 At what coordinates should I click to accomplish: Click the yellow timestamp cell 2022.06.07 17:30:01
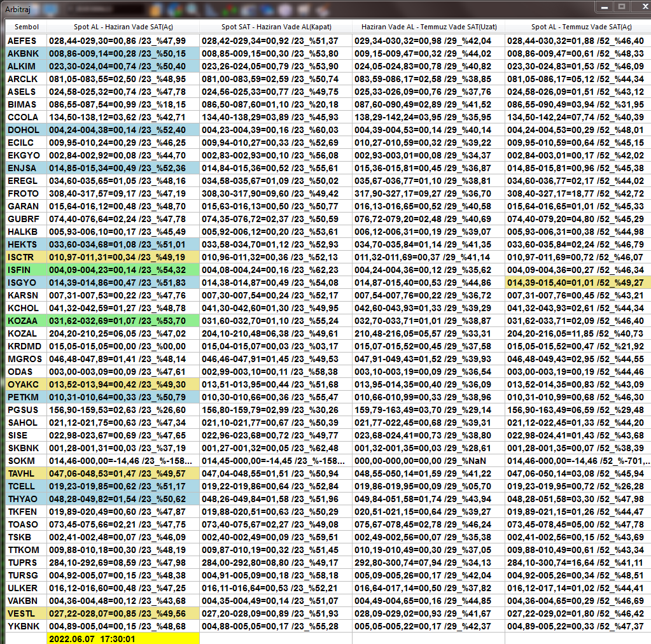point(123,639)
